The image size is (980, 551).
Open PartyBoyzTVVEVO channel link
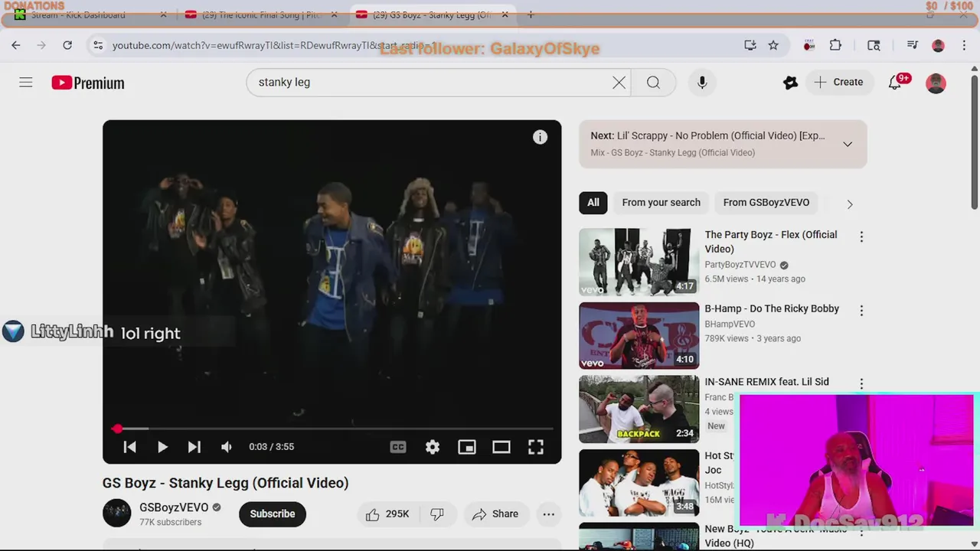coord(740,265)
